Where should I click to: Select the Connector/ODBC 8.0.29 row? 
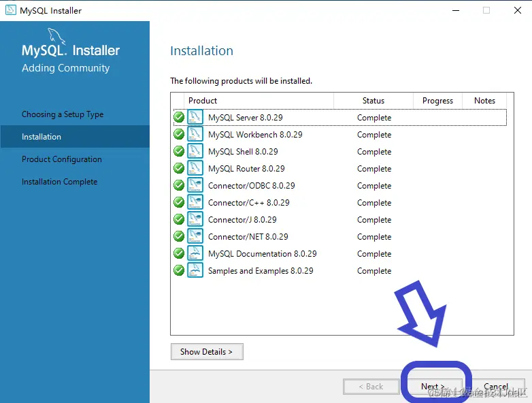340,185
